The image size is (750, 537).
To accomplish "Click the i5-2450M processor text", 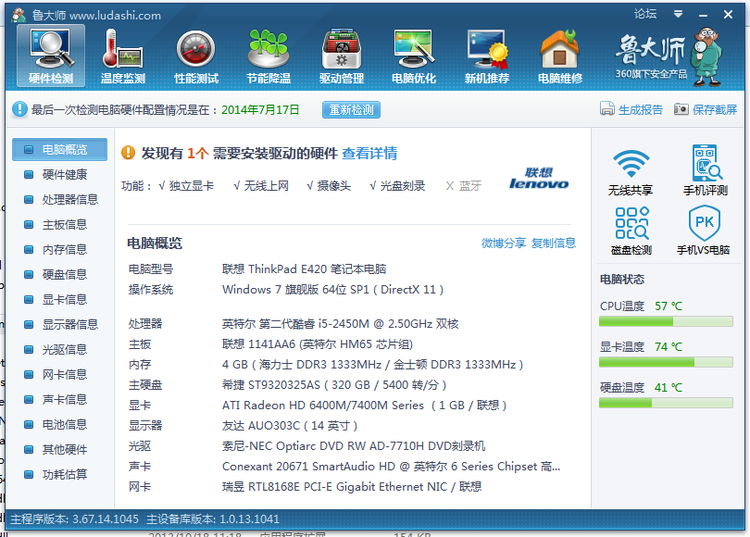I will point(340,324).
